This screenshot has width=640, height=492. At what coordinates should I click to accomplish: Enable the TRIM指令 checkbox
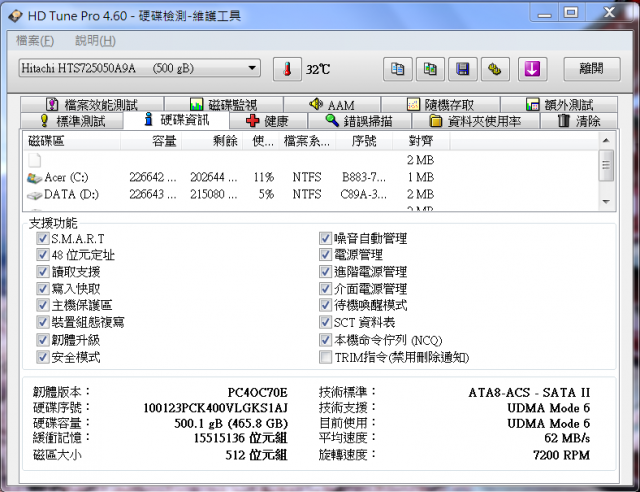[x=325, y=357]
